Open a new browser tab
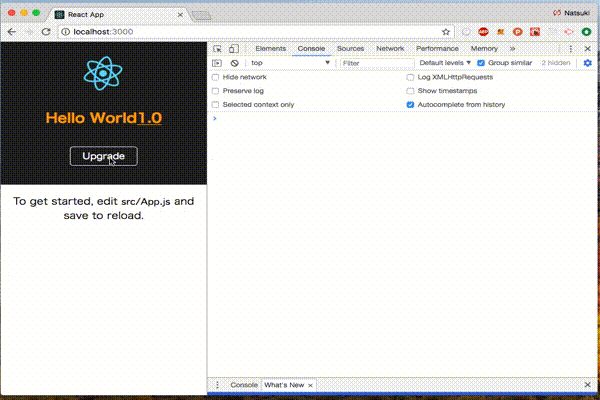This screenshot has height=400, width=600. coord(201,15)
